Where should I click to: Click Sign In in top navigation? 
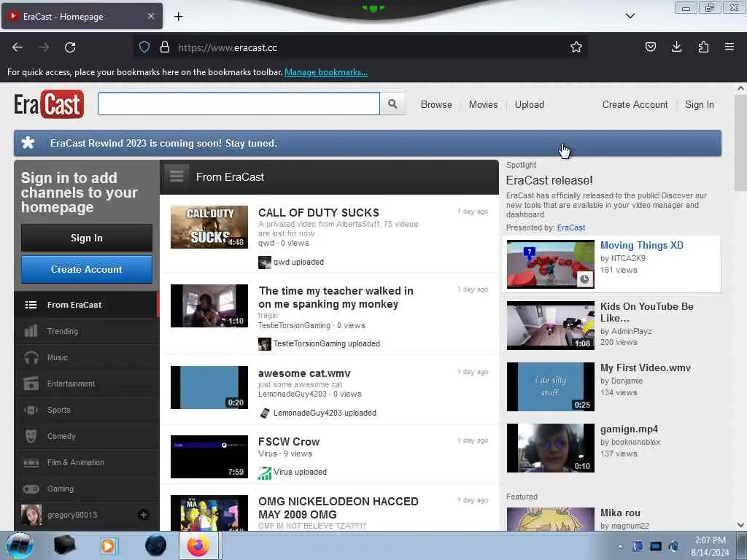(699, 105)
